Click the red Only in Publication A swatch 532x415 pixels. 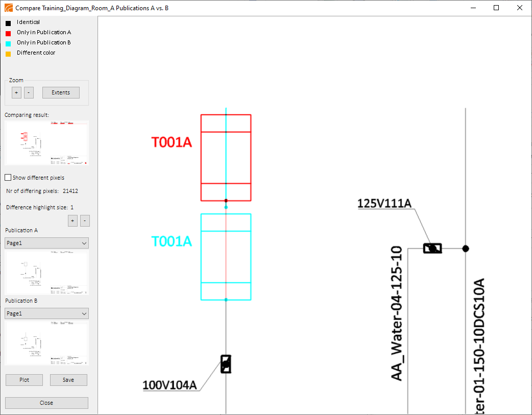click(8, 33)
